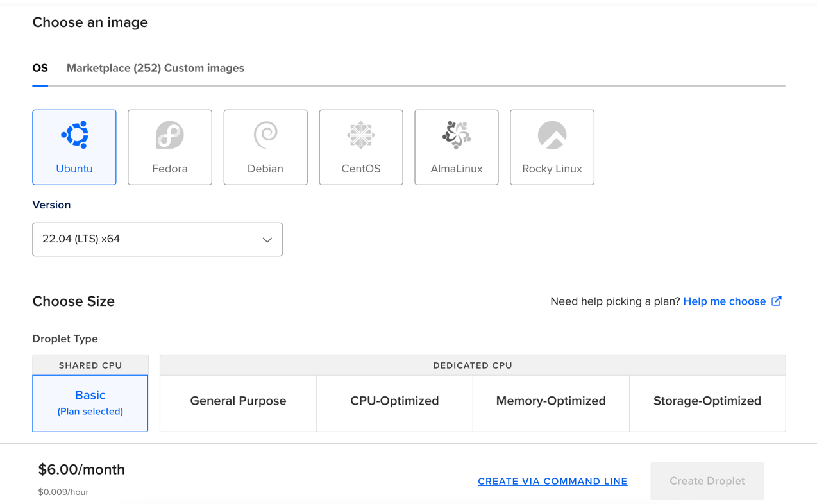Switch to the OS tab
Viewport: 817px width, 504px height.
click(x=40, y=68)
